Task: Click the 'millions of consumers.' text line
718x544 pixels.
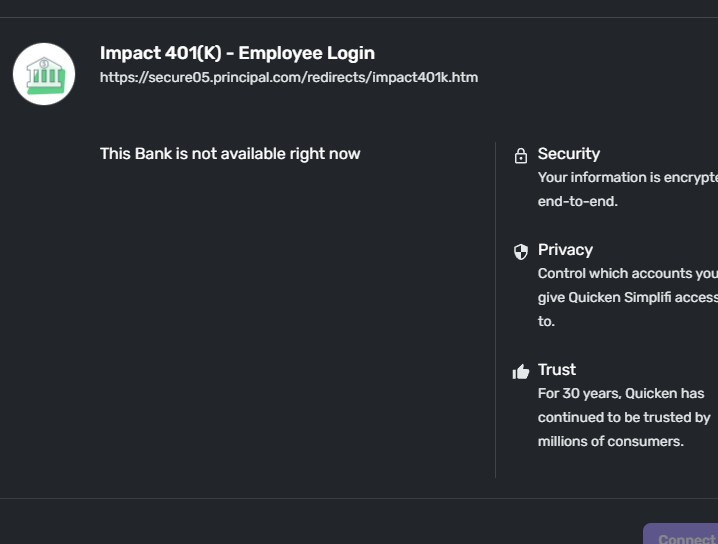Action: 611,442
